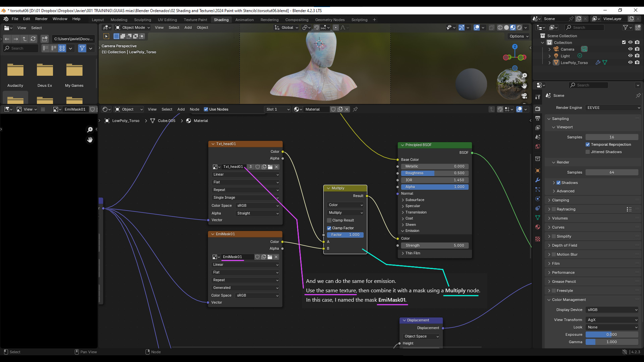Image resolution: width=644 pixels, height=362 pixels.
Task: Open the Deus Ex folder
Action: [x=45, y=75]
